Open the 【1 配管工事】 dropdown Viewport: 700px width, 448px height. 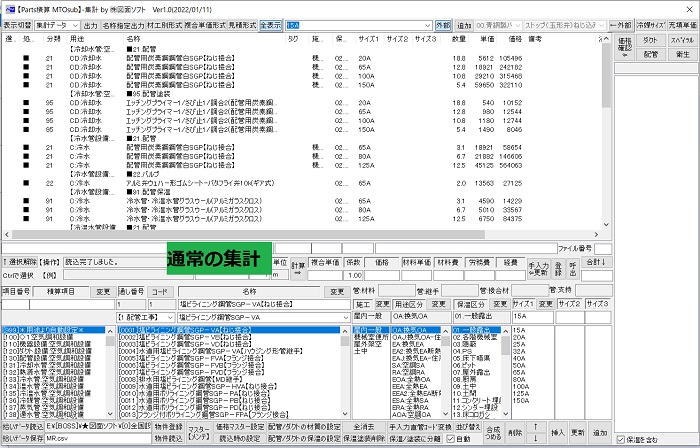[x=146, y=317]
